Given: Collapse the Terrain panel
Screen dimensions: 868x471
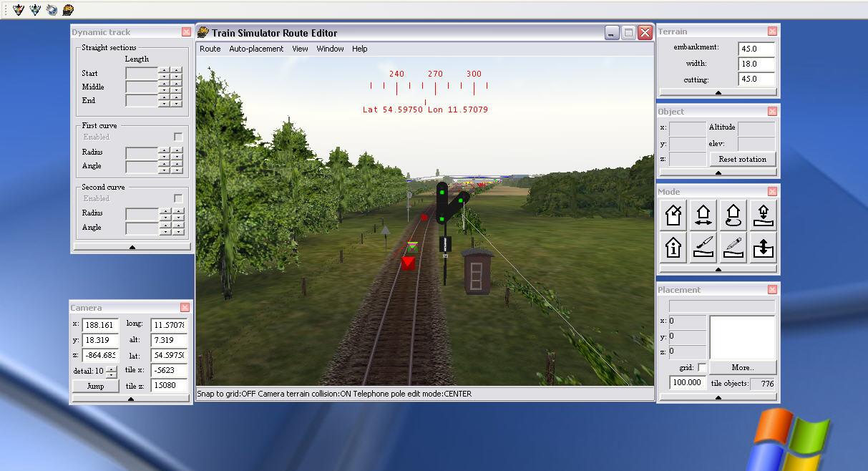Looking at the screenshot, I should [x=718, y=92].
